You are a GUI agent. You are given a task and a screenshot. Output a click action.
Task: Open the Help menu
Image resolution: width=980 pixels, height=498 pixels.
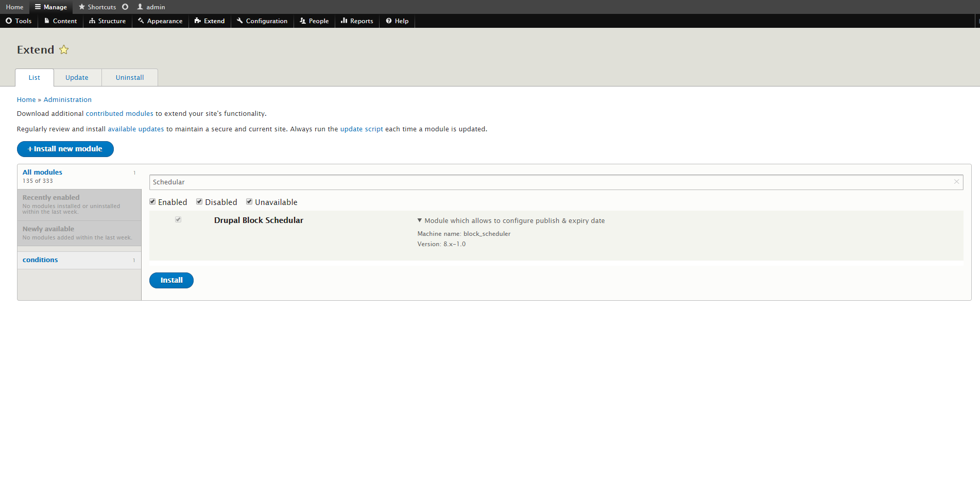coord(397,21)
